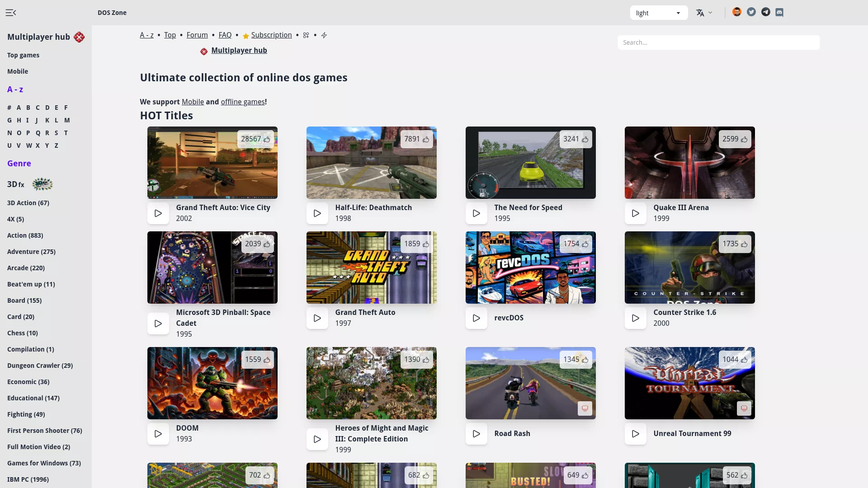Open the Educational (147) genre
The width and height of the screenshot is (868, 488).
click(x=33, y=398)
